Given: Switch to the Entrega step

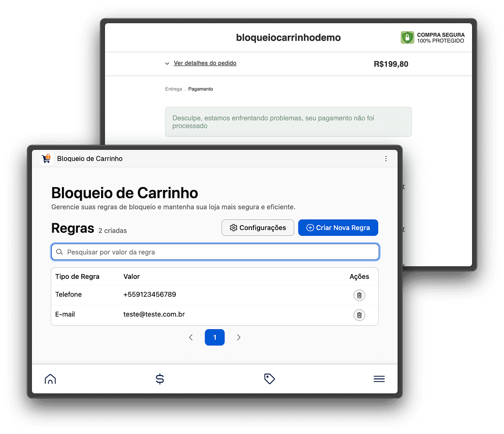Looking at the screenshot, I should click(173, 89).
